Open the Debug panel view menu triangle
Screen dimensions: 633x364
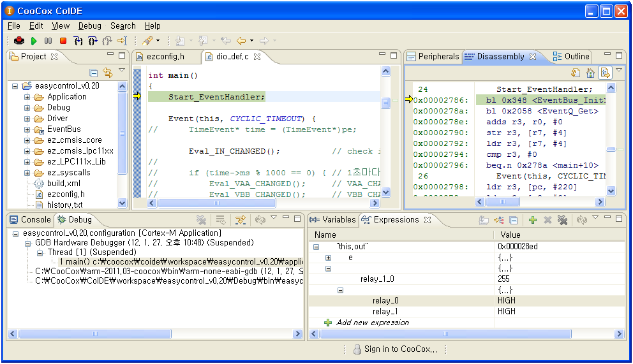(x=274, y=217)
